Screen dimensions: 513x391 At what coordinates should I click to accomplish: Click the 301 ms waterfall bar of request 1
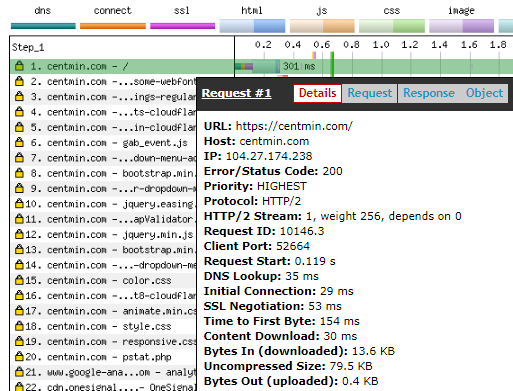[x=257, y=66]
